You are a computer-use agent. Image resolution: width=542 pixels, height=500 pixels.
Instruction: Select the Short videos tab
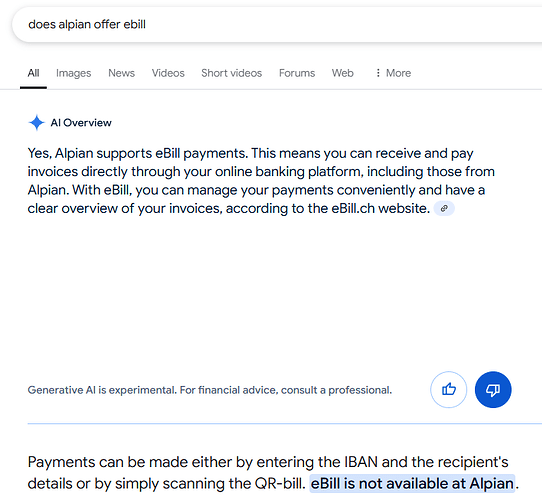232,73
